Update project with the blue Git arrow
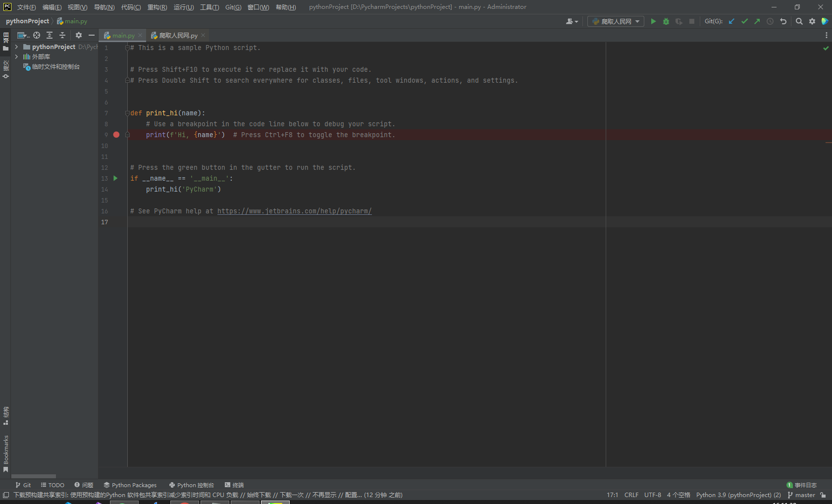832x504 pixels. 731,21
